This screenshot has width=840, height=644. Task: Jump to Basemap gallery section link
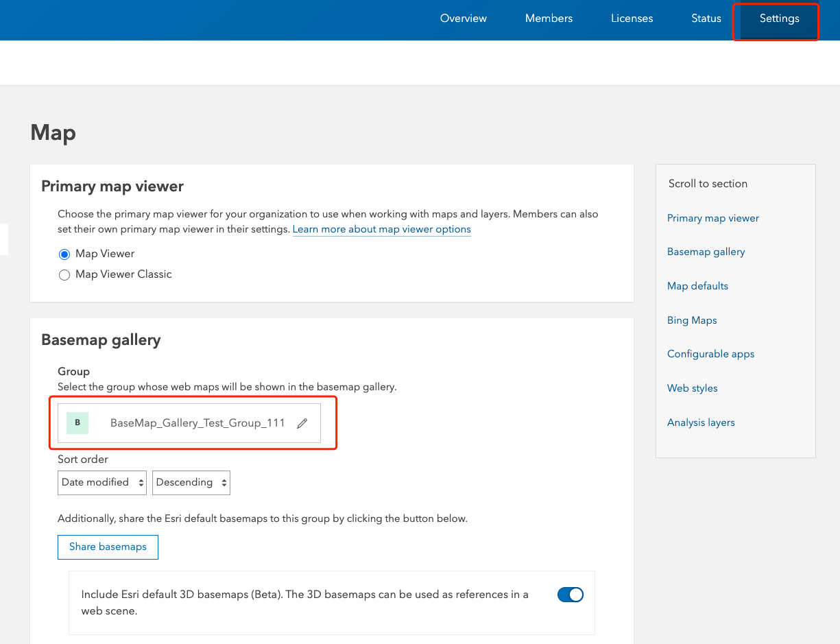[x=706, y=252]
